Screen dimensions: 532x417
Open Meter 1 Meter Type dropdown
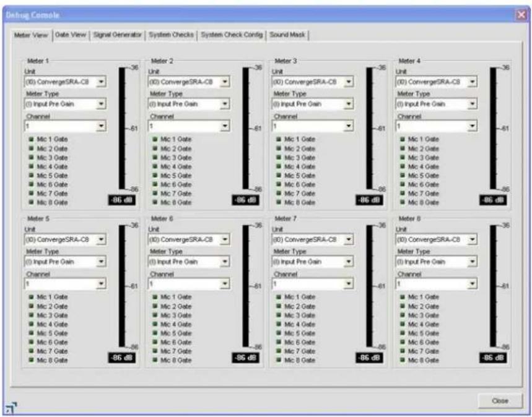(101, 104)
